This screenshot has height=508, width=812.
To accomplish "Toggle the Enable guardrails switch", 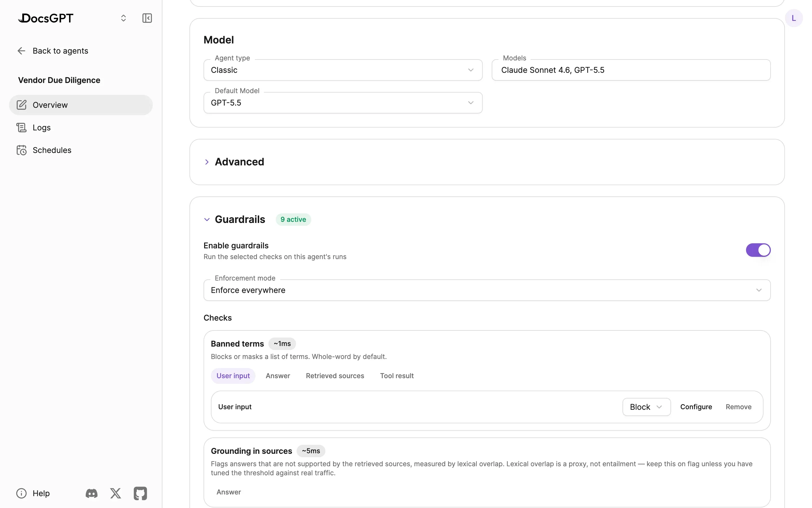I will tap(758, 250).
